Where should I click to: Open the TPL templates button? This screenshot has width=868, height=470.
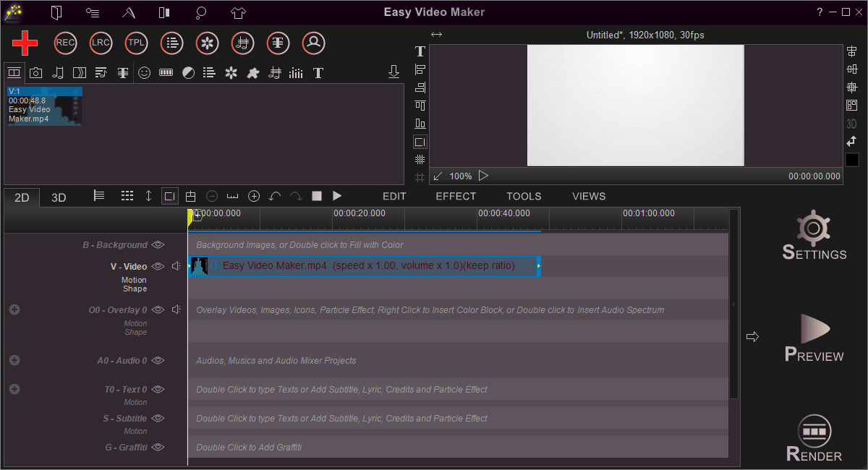(x=136, y=43)
